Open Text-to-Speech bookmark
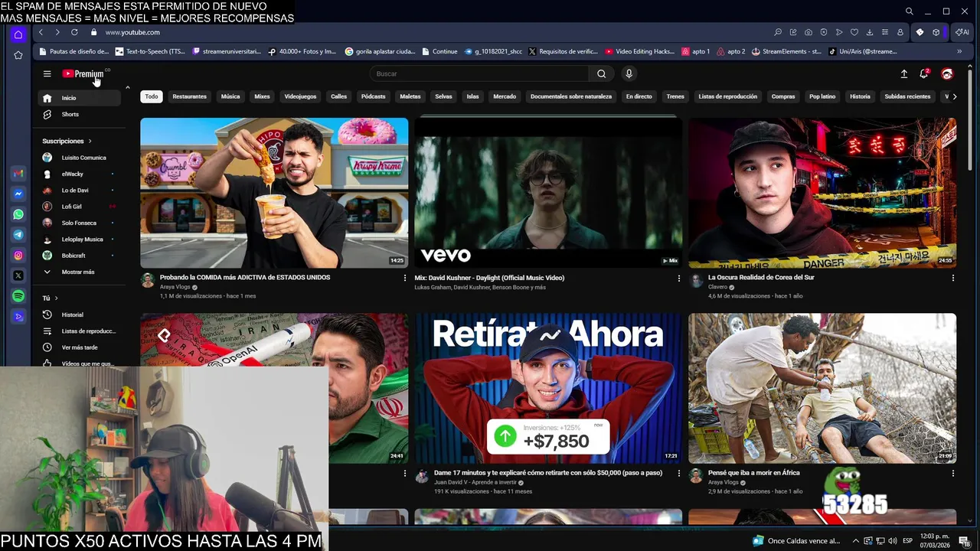Screen dimensions: 980x551 point(150,51)
